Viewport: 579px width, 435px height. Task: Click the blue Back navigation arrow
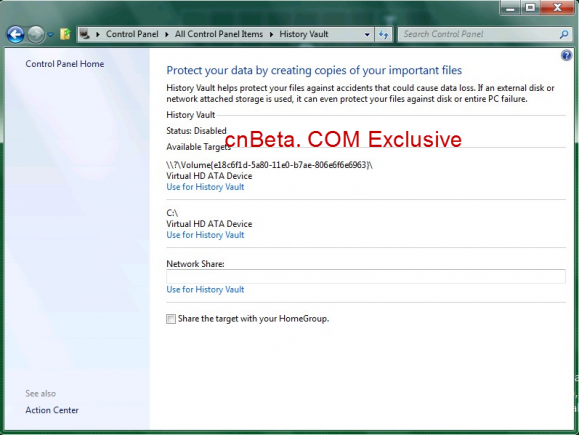[x=16, y=35]
